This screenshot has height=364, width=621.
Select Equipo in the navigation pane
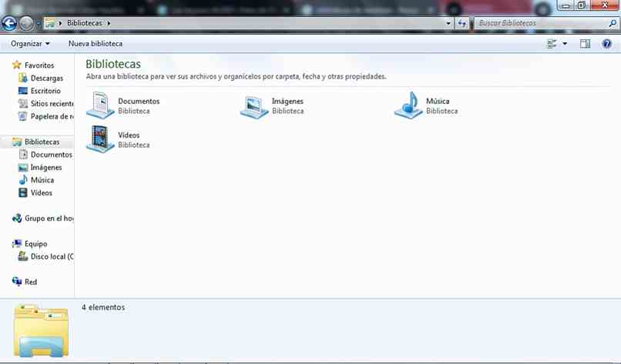click(x=36, y=244)
